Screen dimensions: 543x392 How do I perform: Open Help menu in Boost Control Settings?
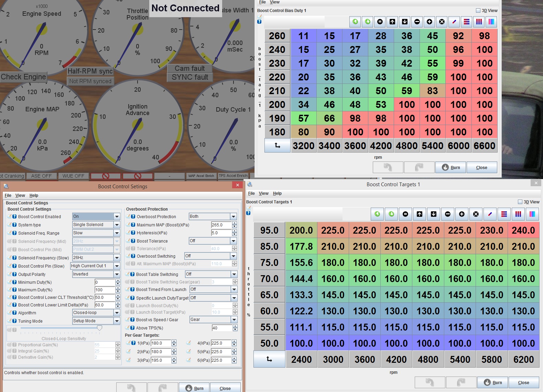[x=34, y=195]
